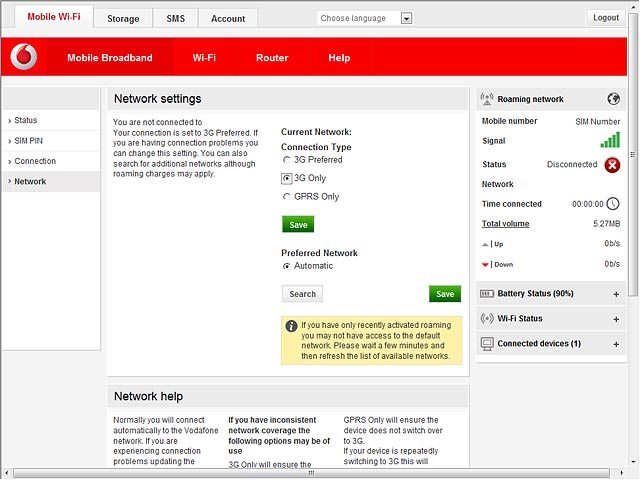Screen dimensions: 640x480
Task: Click the scroll down arrow
Action: 633,462
